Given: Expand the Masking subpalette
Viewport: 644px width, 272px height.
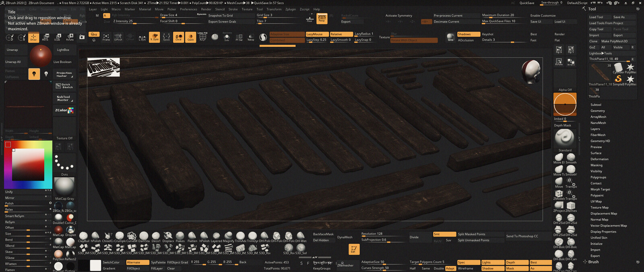Looking at the screenshot, I should click(597, 165).
